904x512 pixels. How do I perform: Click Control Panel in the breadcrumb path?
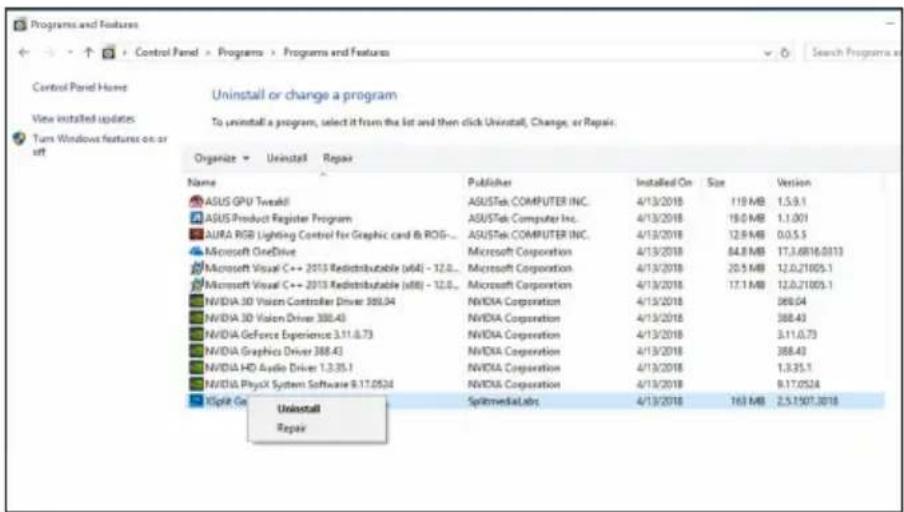[166, 52]
